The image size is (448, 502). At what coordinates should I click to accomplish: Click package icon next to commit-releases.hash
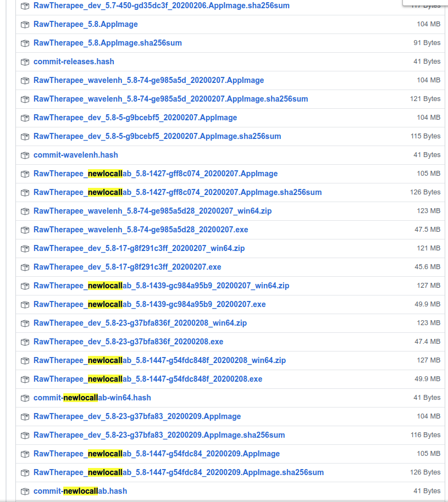tap(25, 62)
